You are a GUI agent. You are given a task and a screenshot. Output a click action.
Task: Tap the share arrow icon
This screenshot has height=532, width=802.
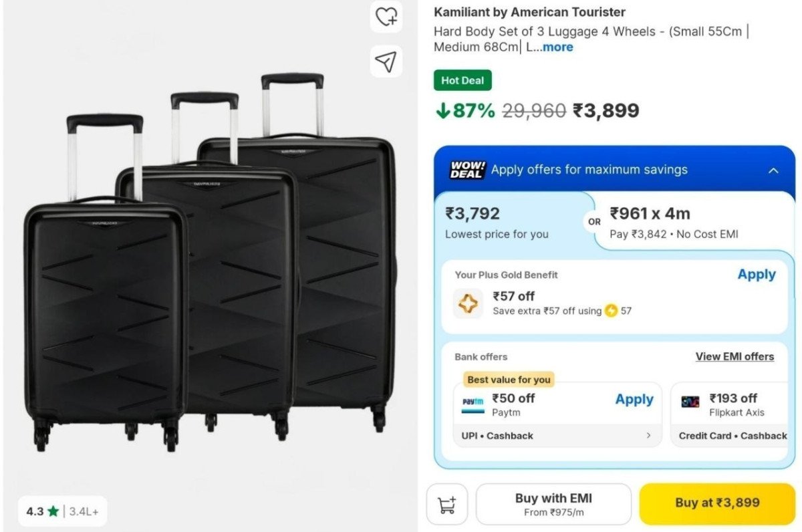(x=386, y=61)
